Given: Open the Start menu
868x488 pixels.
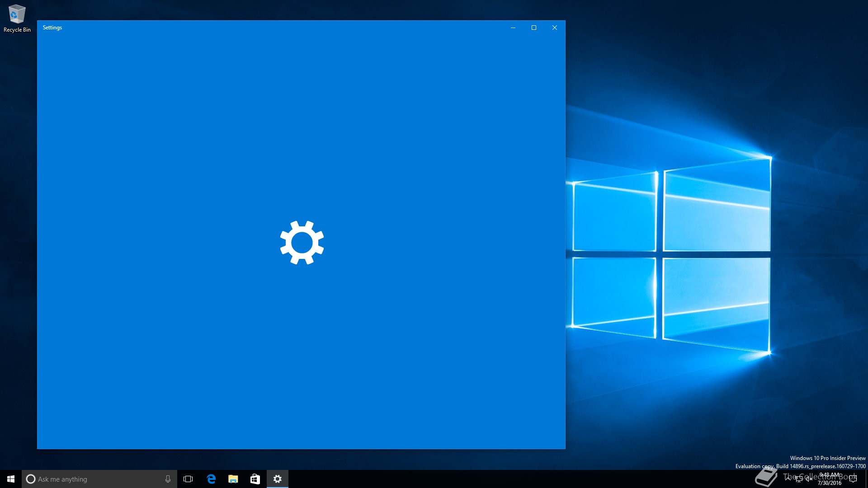Looking at the screenshot, I should [11, 479].
